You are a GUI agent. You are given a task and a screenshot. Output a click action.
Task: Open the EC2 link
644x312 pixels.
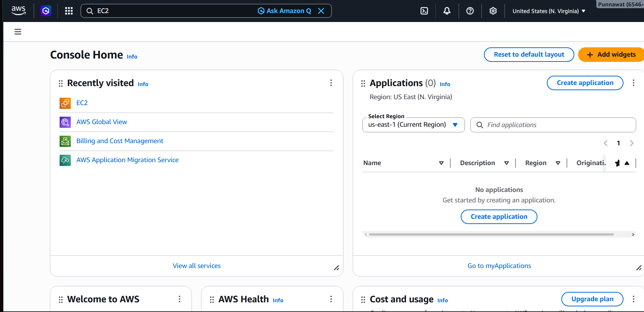[82, 103]
